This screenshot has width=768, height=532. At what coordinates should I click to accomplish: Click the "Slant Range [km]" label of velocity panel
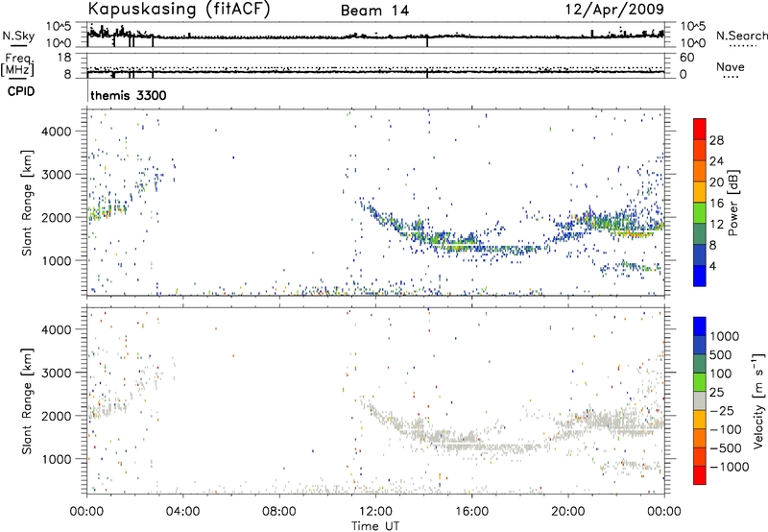[28, 401]
